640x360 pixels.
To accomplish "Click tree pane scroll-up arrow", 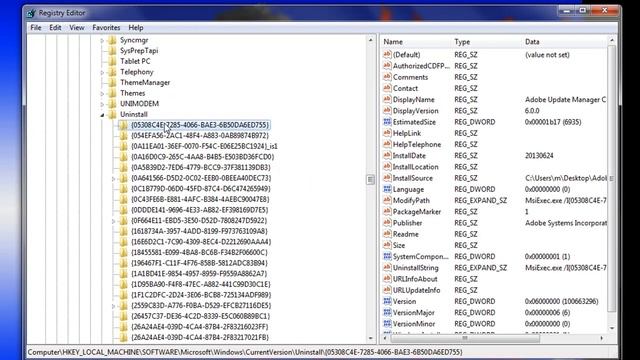I will coord(371,40).
